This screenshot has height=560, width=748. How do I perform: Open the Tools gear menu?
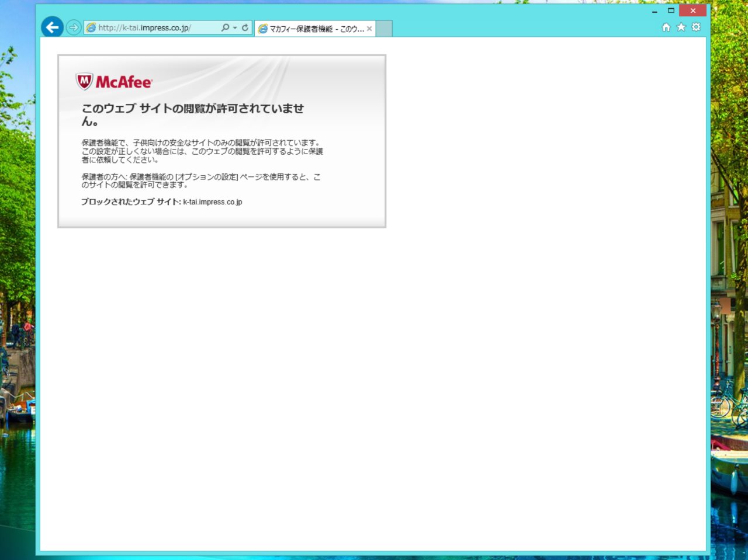coord(696,27)
